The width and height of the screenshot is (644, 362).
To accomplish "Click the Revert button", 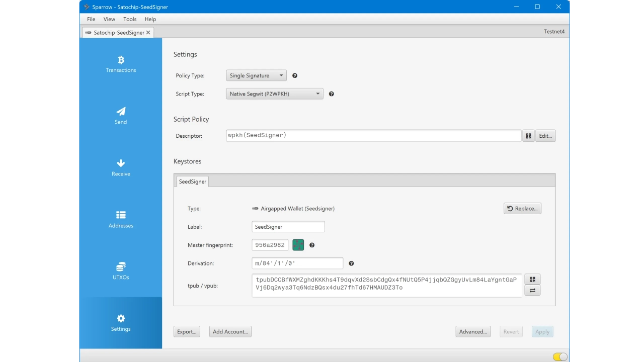I will 511,331.
